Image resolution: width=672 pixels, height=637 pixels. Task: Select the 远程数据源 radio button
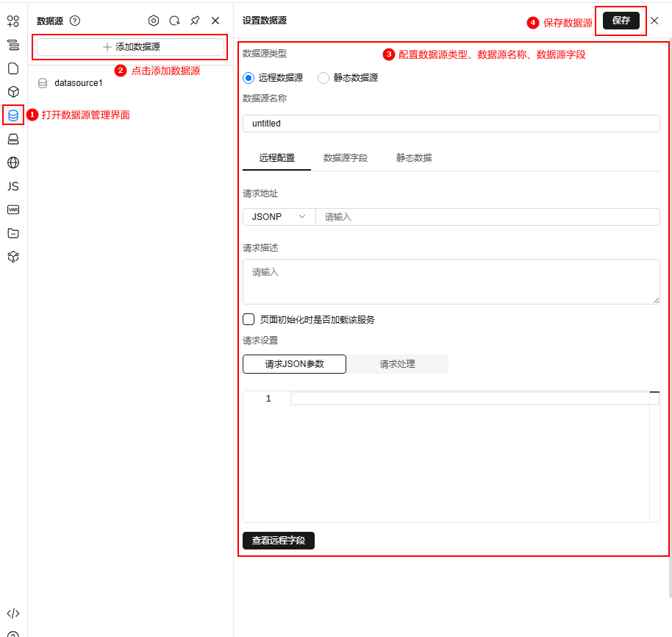(249, 78)
